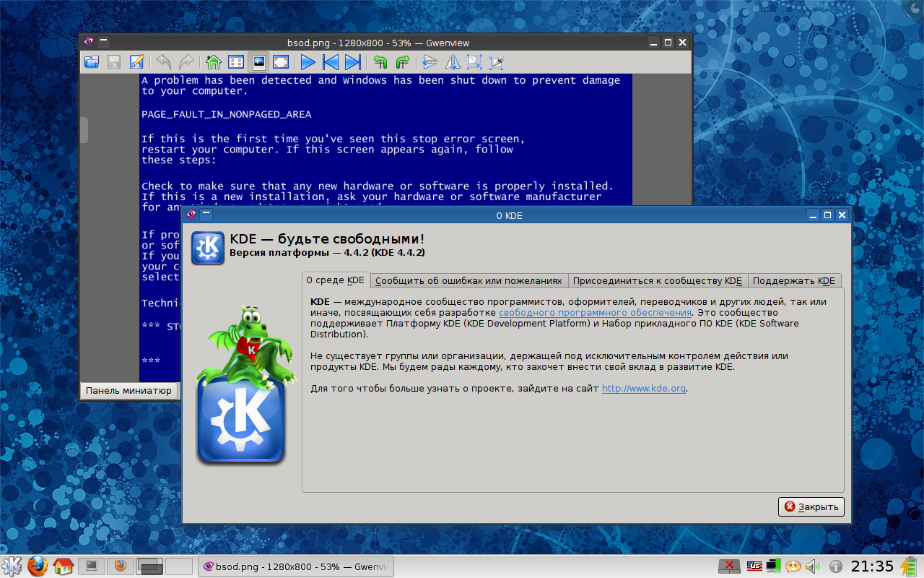Click the US keyboard layout flag
The height and width of the screenshot is (578, 924).
(755, 566)
